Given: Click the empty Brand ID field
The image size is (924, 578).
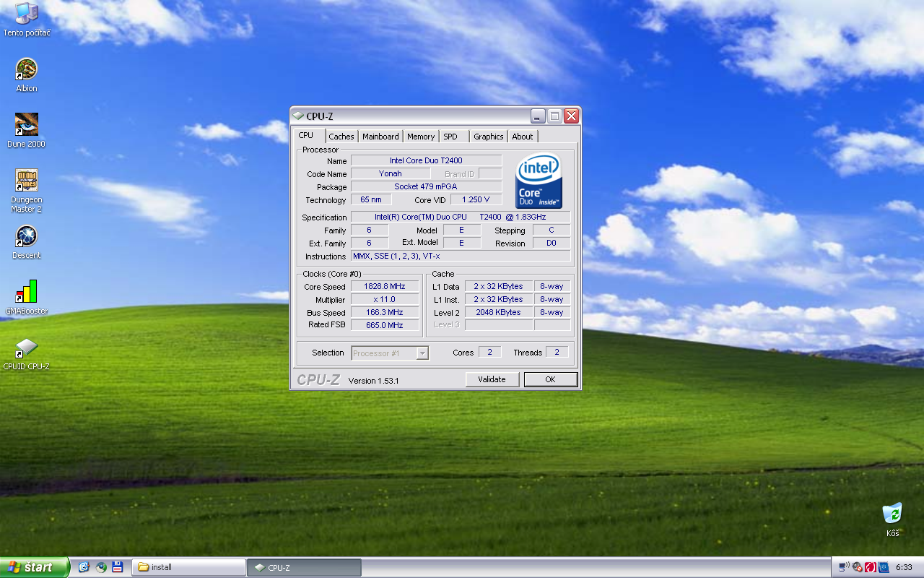Looking at the screenshot, I should pyautogui.click(x=490, y=173).
